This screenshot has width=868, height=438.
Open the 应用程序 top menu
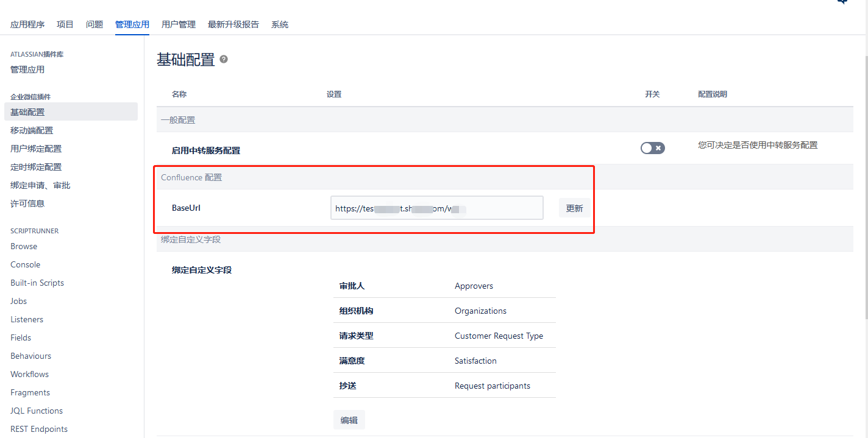coord(27,24)
